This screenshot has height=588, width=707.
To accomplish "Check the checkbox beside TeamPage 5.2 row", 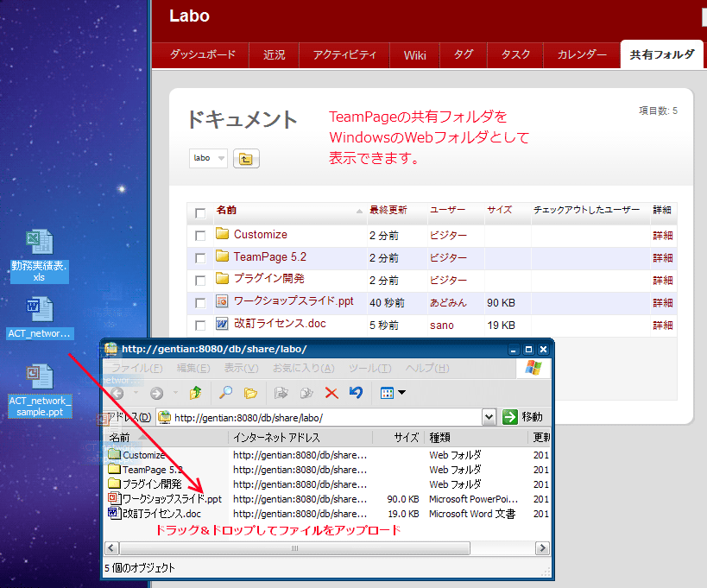I will pyautogui.click(x=199, y=257).
